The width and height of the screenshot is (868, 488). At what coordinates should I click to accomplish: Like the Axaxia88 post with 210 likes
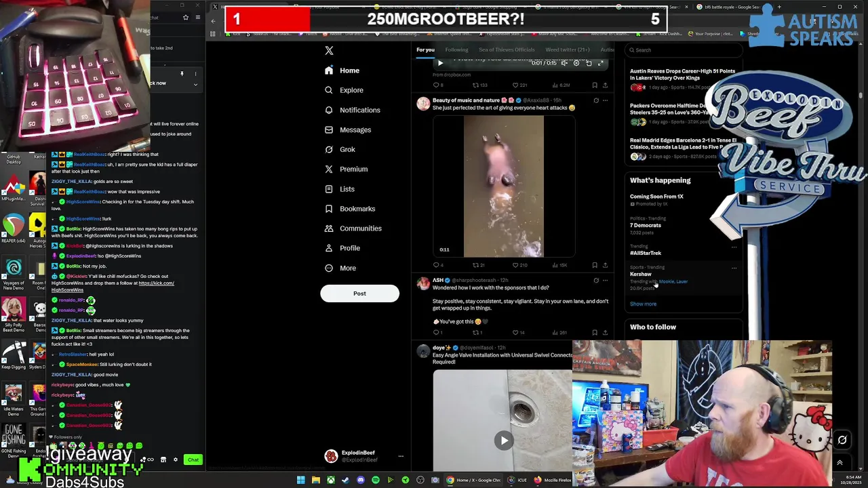[520, 265]
